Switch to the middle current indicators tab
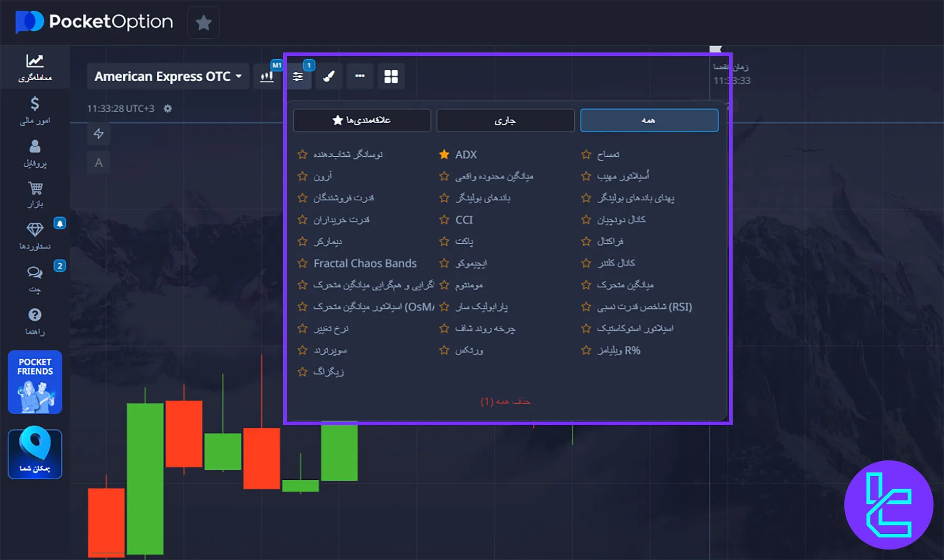944x560 pixels. pos(505,120)
